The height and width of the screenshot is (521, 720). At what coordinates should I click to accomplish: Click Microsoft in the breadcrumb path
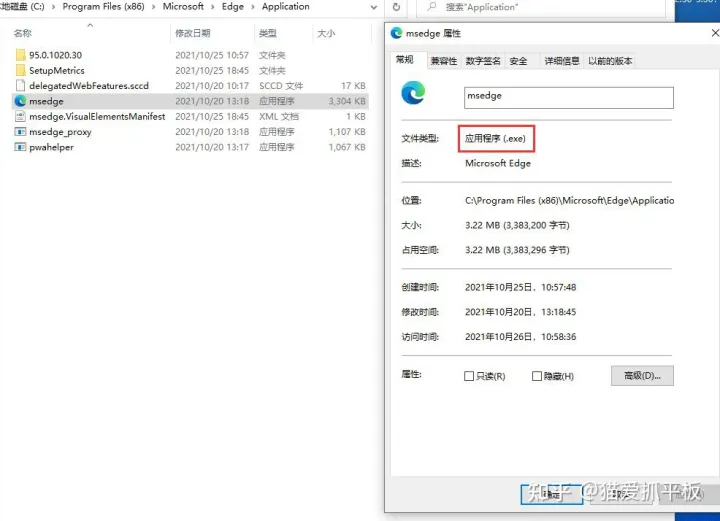(x=183, y=7)
